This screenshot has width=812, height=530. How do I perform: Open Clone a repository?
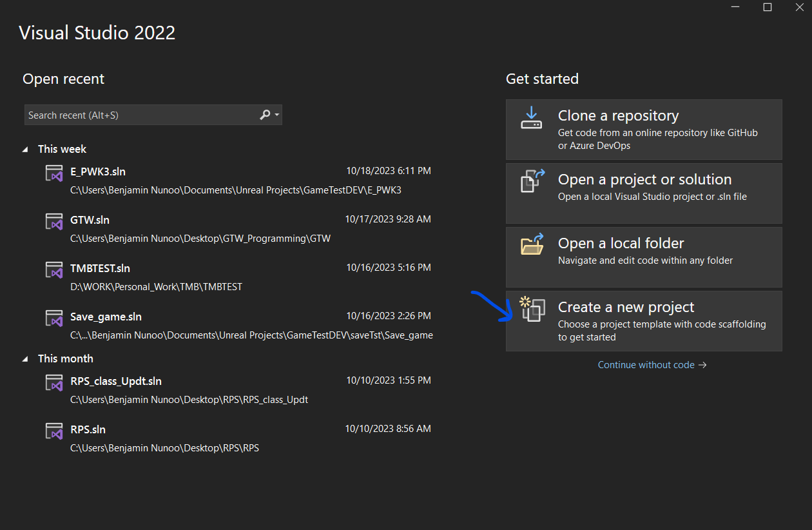pos(644,129)
